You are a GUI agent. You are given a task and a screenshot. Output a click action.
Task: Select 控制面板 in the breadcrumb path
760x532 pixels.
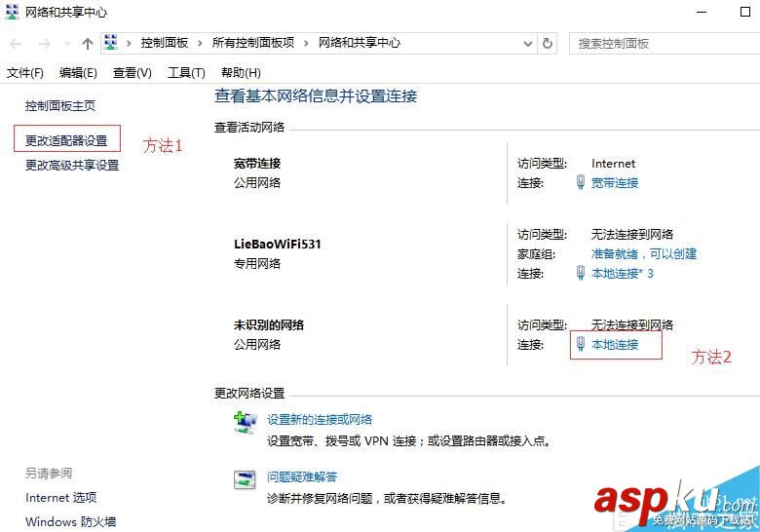coord(165,43)
